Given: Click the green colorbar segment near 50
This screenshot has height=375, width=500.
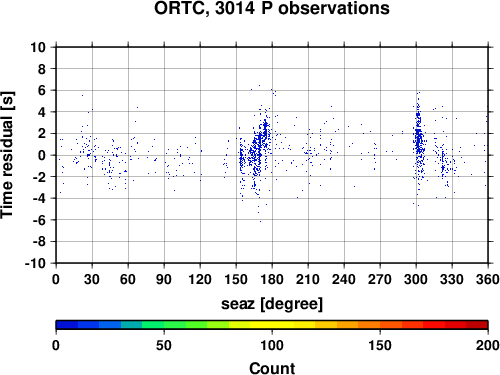Looking at the screenshot, I should tap(164, 325).
